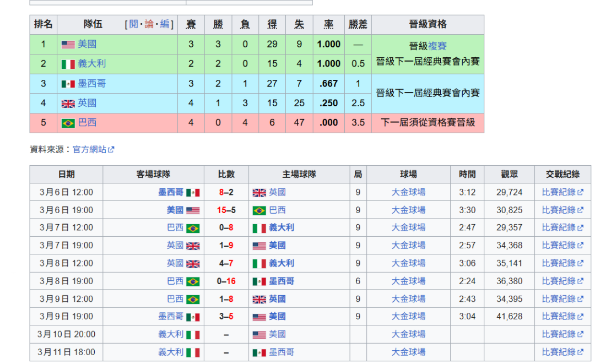Open 比賽紀錄 for the 3月6日 12:00 game
The image size is (595, 364).
click(559, 192)
